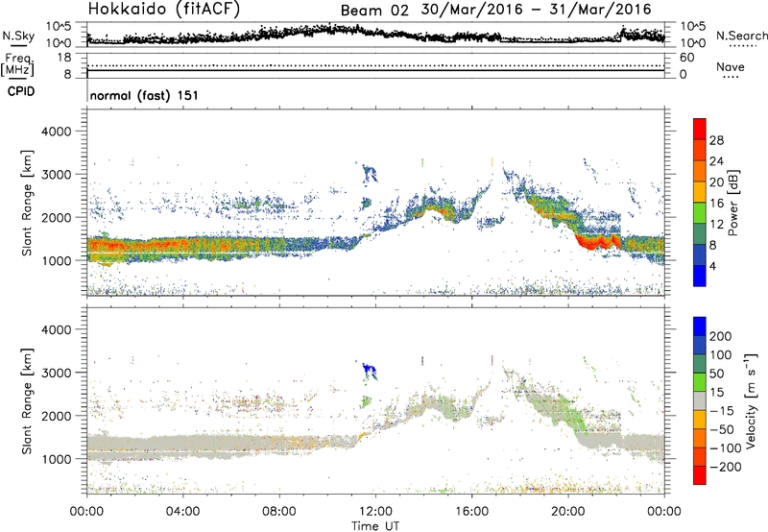Screen dimensions: 768x532
Task: Click the blue high-velocity patch near 3000 km
Action: point(369,371)
